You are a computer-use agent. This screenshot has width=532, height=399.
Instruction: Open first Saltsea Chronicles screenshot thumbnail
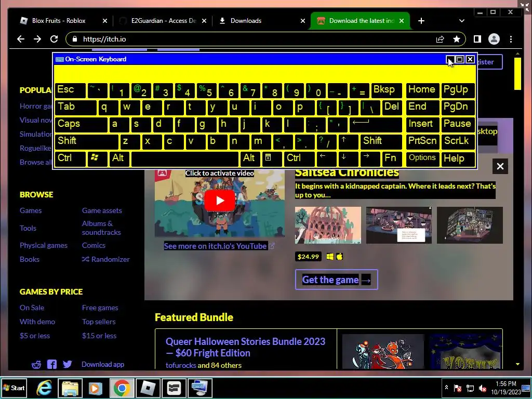point(328,225)
